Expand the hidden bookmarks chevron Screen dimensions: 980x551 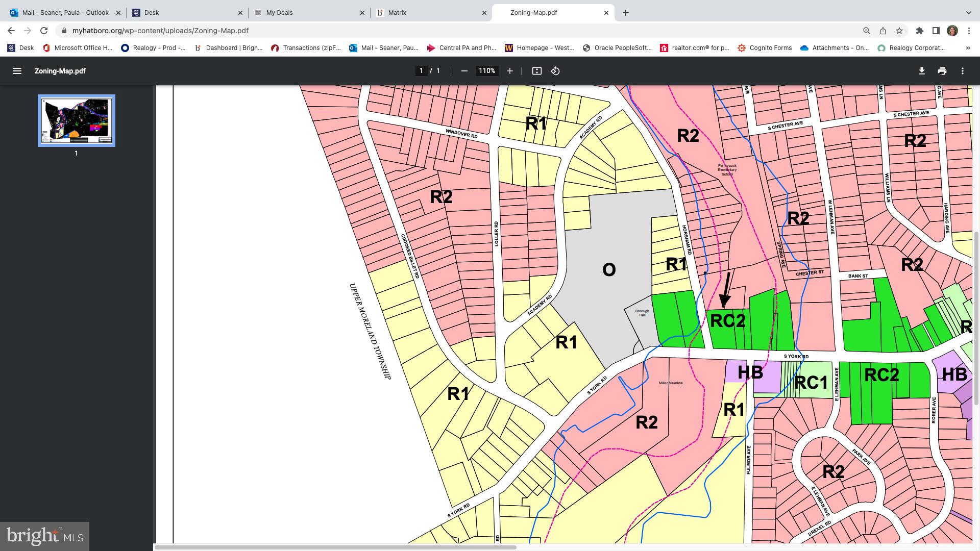point(968,48)
